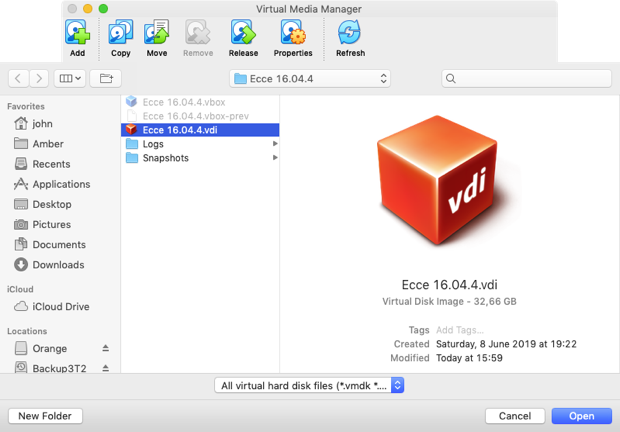Click the Ecce 16.04.4.vbox-prev file
This screenshot has width=620, height=432.
pyautogui.click(x=200, y=116)
